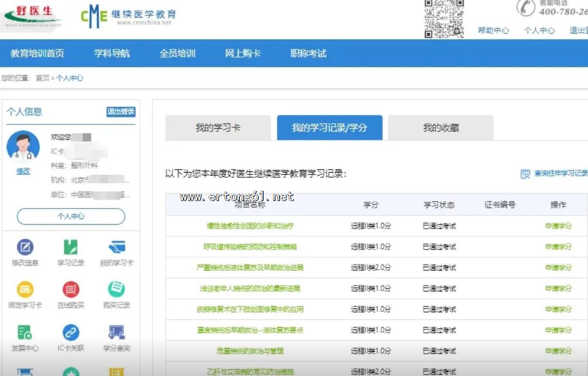Click the 购买记录 icon
588x376 pixels.
coord(116,289)
